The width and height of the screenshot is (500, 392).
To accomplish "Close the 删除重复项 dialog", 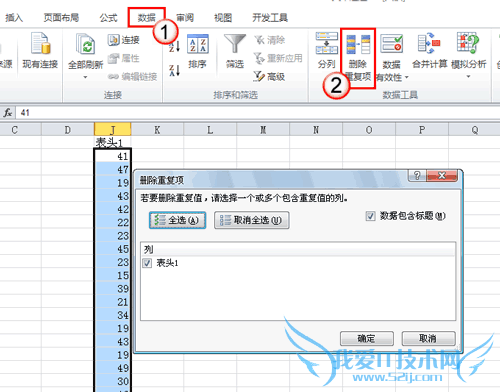I will [441, 175].
